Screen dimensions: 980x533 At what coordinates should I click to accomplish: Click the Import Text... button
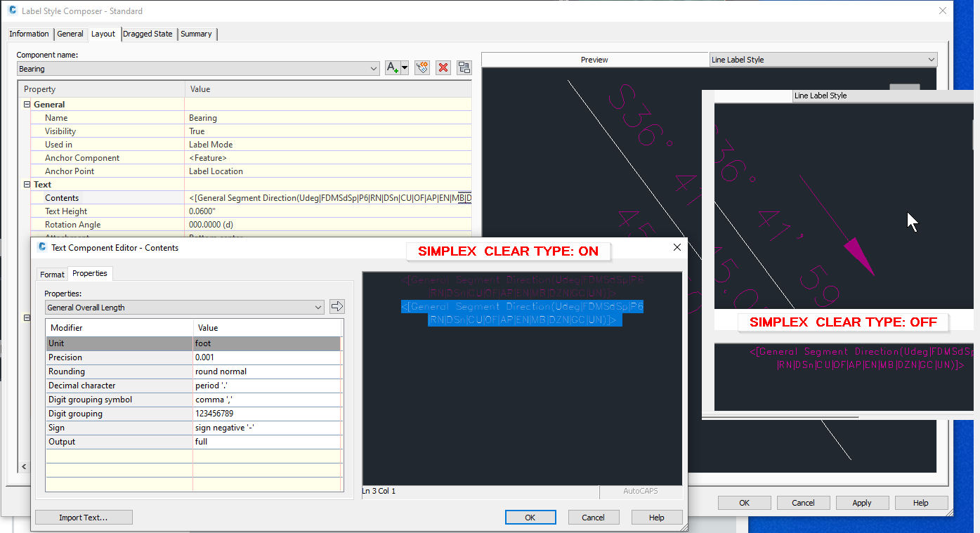point(84,518)
